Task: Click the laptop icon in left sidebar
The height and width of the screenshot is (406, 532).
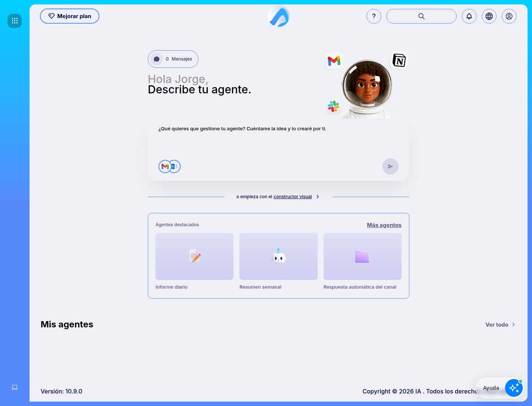Action: coord(15,387)
